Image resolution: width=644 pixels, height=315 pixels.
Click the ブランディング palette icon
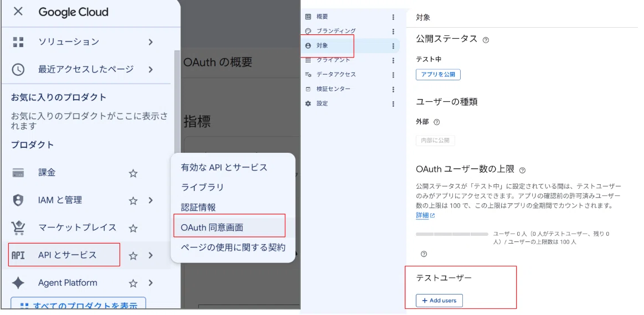[x=308, y=31]
